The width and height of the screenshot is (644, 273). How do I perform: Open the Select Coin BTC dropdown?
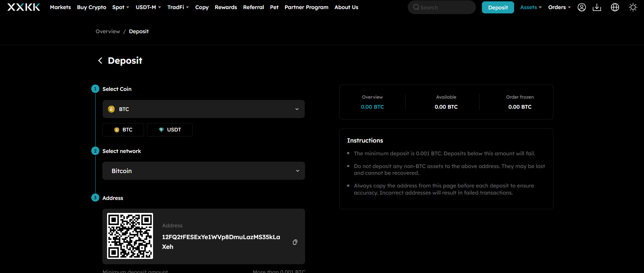tap(203, 109)
